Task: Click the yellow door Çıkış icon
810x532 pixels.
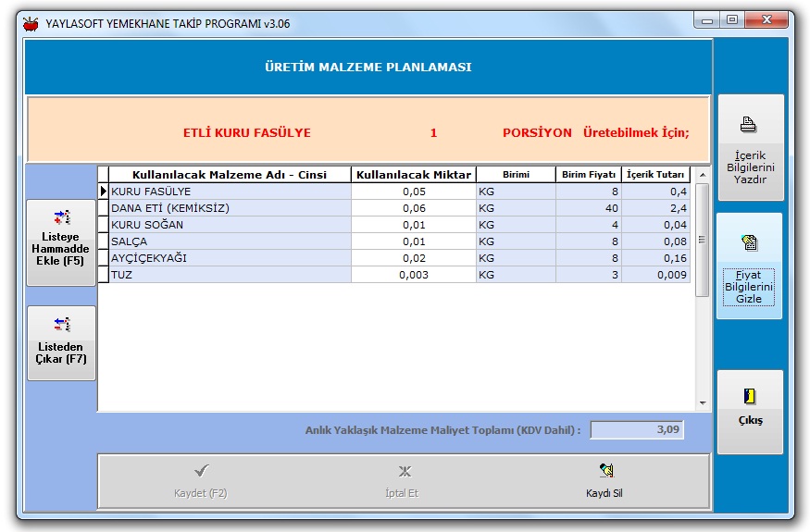Action: coord(750,396)
